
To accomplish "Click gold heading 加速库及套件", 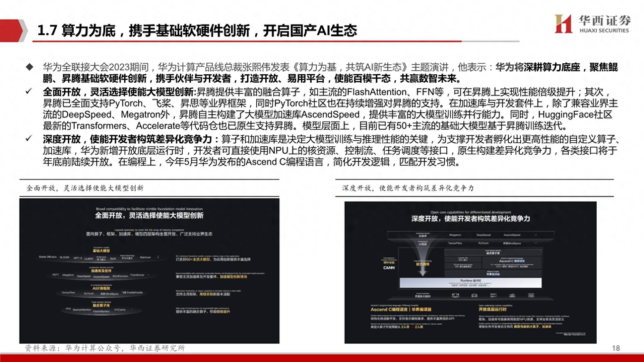I will click(x=101, y=271).
